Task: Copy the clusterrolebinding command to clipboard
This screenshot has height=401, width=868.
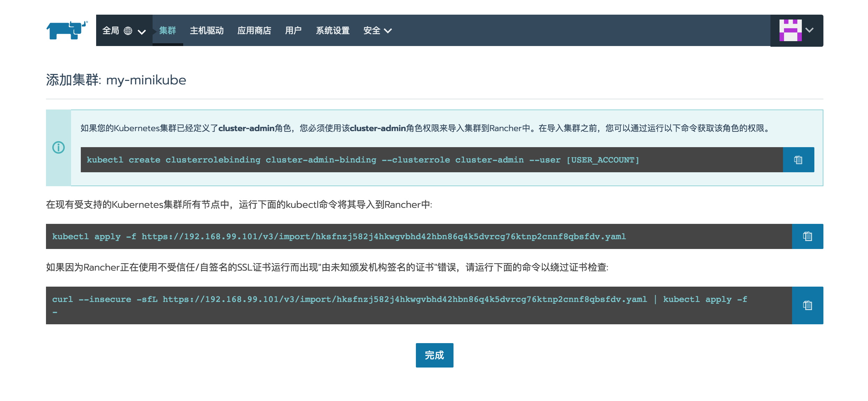Action: point(798,160)
